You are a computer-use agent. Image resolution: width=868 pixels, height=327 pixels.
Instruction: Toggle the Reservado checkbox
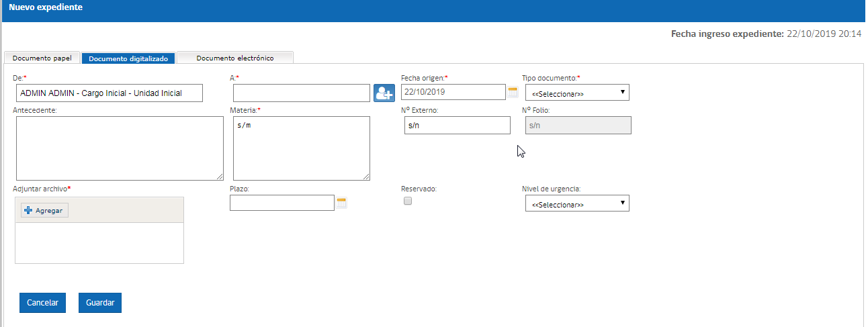(x=408, y=201)
